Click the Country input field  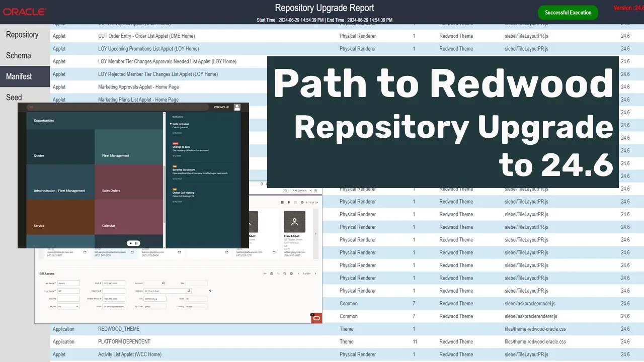(x=197, y=306)
